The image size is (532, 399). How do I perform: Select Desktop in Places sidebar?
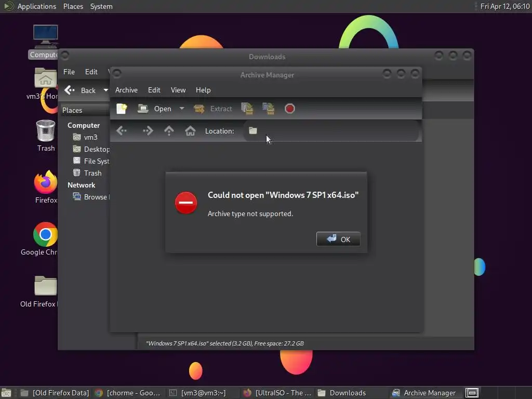pos(91,149)
